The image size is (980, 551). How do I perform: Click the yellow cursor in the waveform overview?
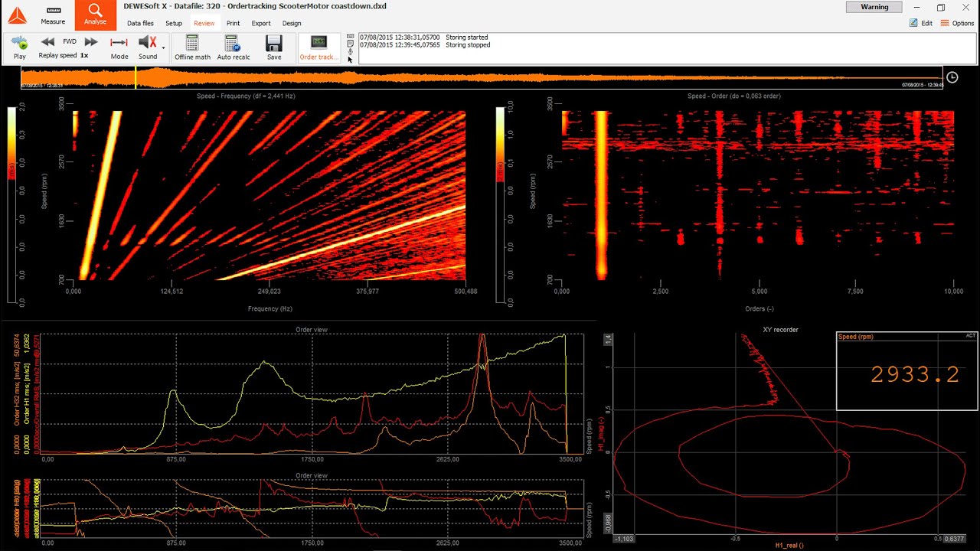tap(136, 77)
